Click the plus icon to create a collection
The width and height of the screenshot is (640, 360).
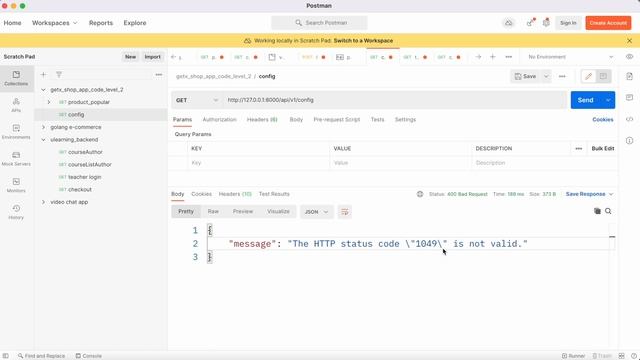pyautogui.click(x=43, y=75)
